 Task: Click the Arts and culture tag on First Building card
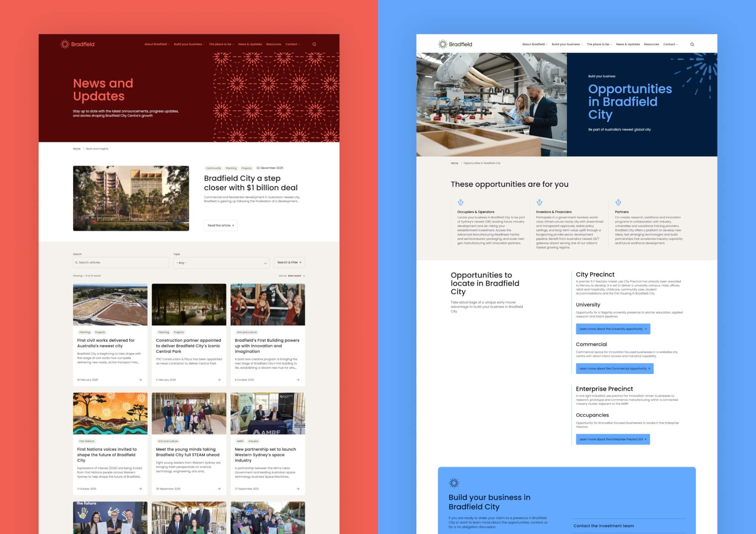(247, 332)
